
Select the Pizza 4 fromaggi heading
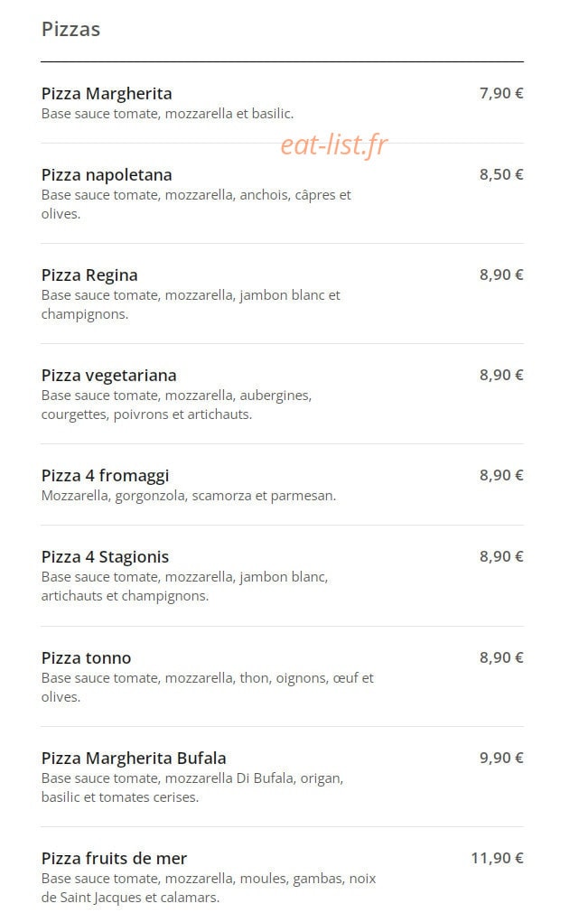click(x=106, y=476)
